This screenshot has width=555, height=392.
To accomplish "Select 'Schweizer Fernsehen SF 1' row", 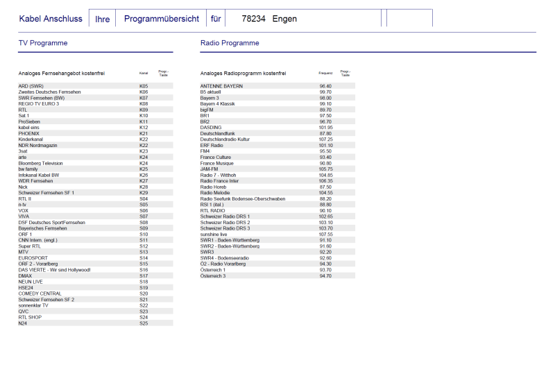I will point(96,193).
